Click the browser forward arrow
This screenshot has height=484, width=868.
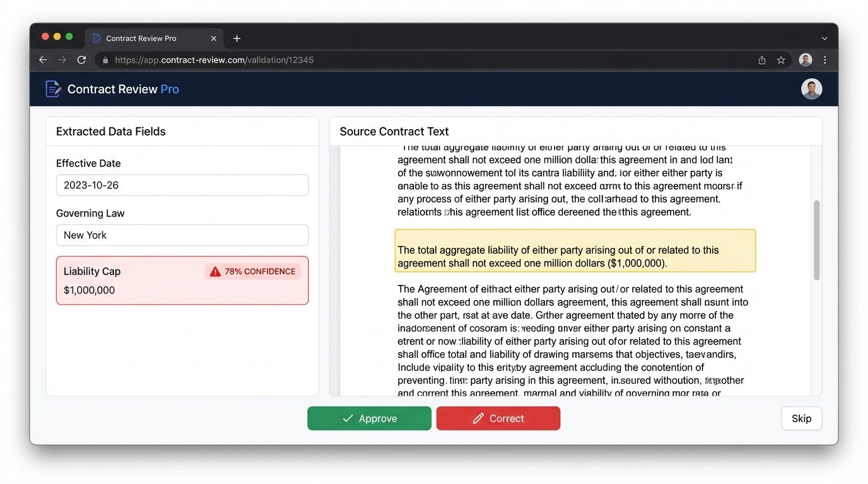62,59
